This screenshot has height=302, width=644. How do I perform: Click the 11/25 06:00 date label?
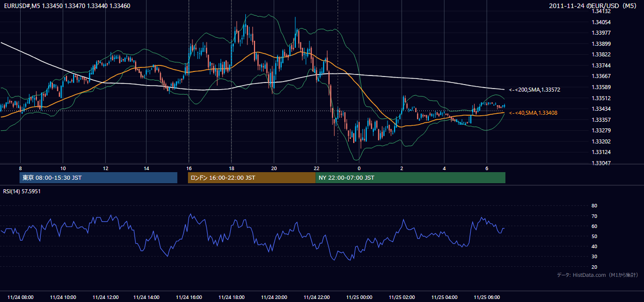tap(486, 297)
